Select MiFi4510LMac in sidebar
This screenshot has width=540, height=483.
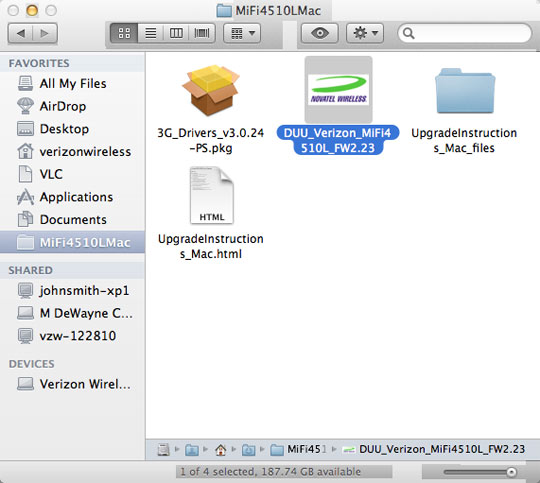(x=72, y=242)
